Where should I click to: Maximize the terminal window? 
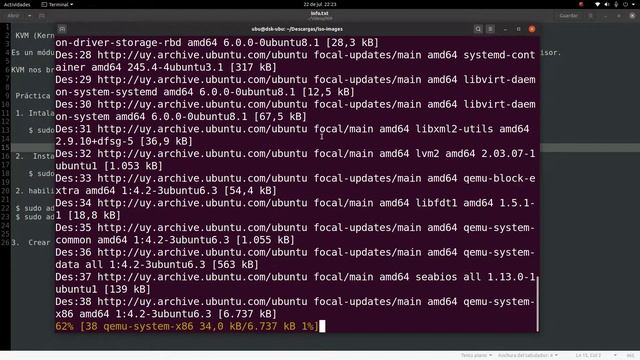tap(518, 29)
